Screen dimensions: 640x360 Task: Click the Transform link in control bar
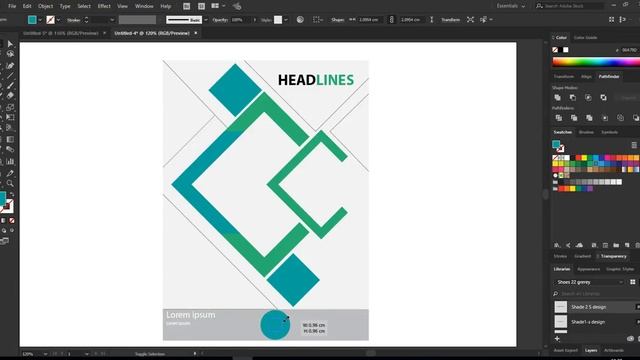(450, 20)
